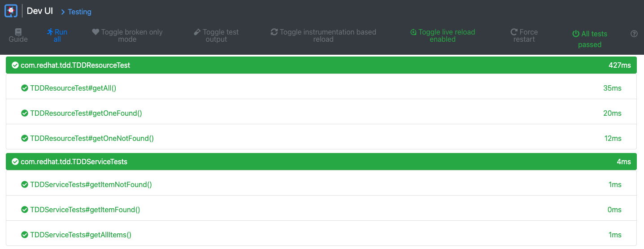Click the 20ms duration value
644x249 pixels.
pos(613,113)
